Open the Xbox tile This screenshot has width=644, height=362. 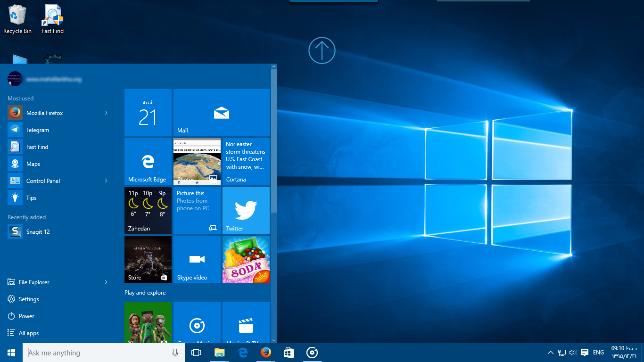(x=148, y=322)
